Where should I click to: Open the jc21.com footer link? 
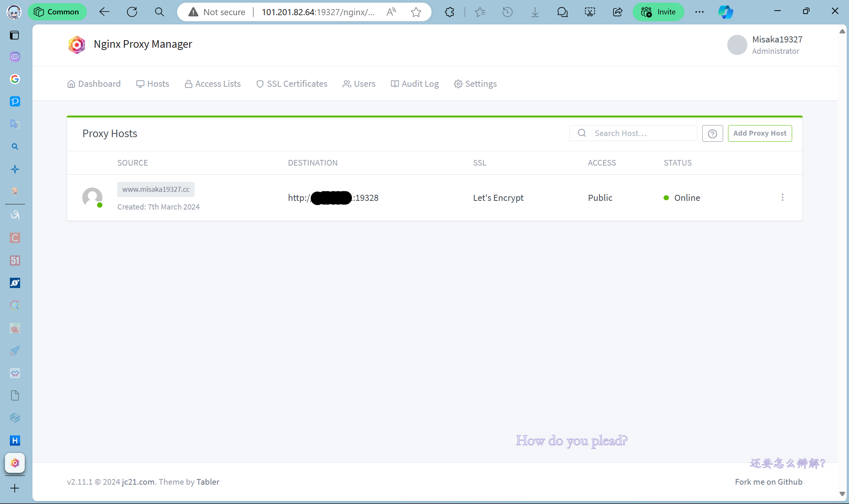tap(138, 482)
